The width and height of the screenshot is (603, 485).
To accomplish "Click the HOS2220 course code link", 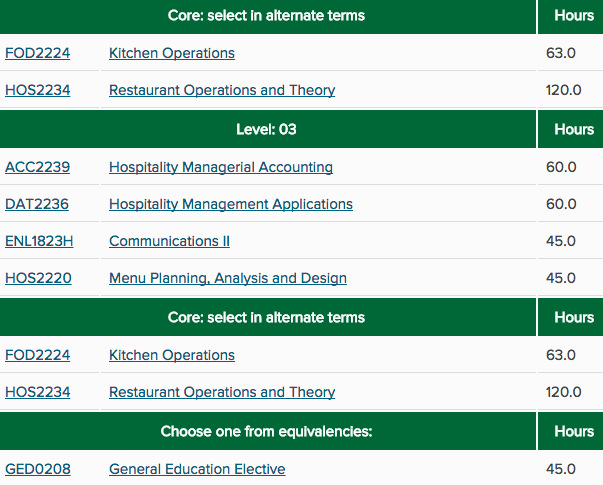I will tap(38, 278).
